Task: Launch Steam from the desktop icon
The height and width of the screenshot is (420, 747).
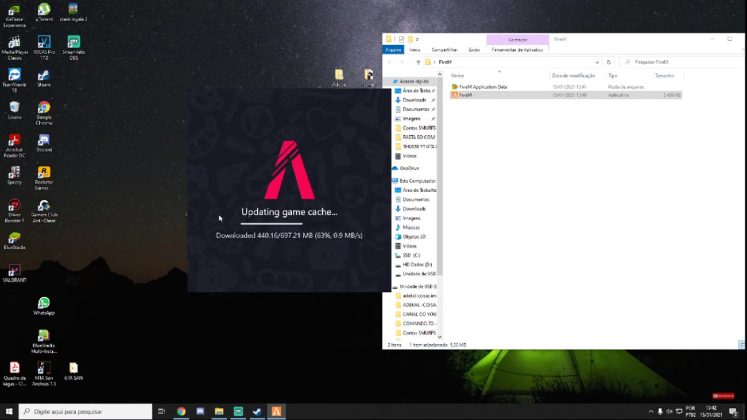Action: pos(44,78)
